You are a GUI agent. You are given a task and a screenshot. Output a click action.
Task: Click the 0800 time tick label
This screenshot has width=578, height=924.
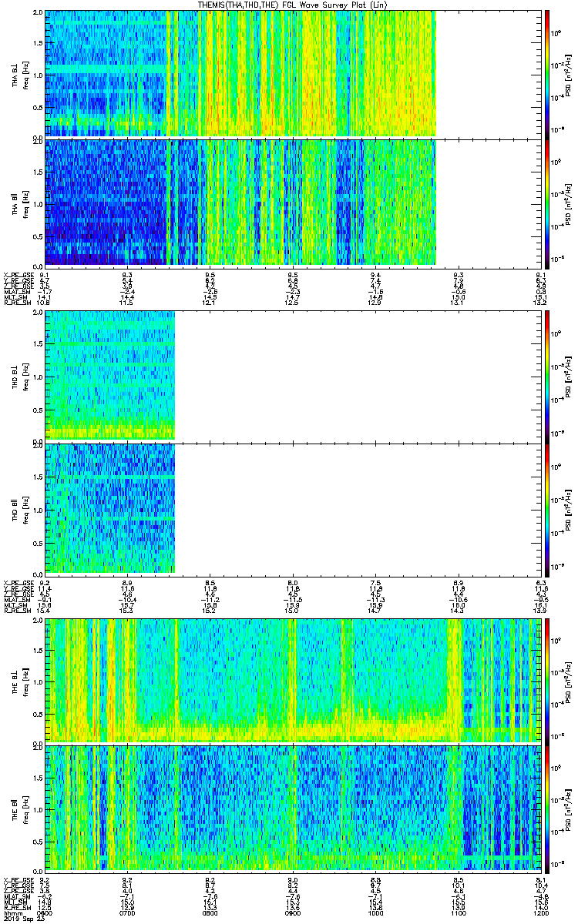[x=210, y=913]
